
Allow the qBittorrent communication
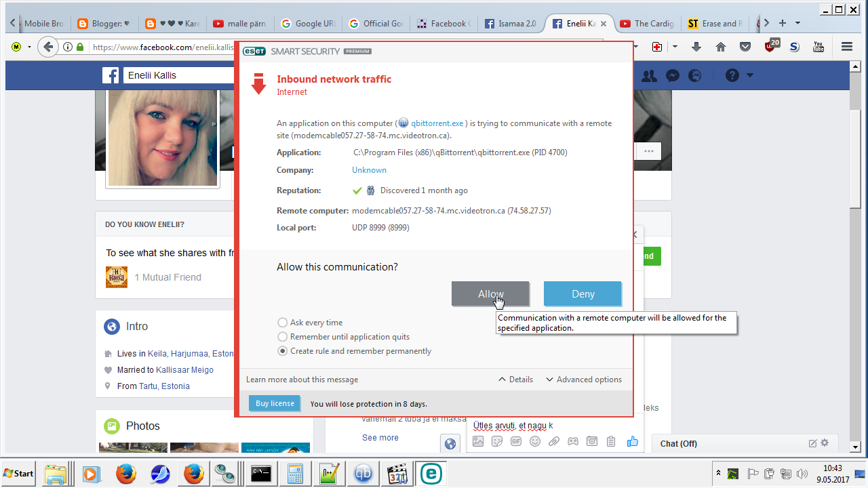490,293
